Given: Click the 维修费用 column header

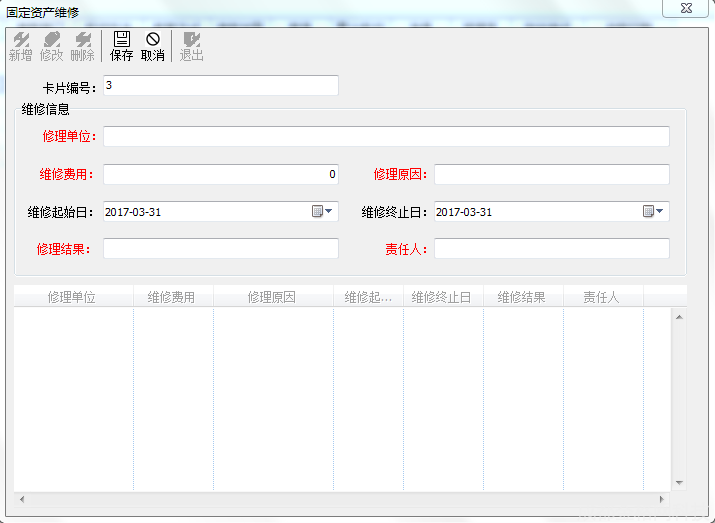Looking at the screenshot, I should point(171,297).
